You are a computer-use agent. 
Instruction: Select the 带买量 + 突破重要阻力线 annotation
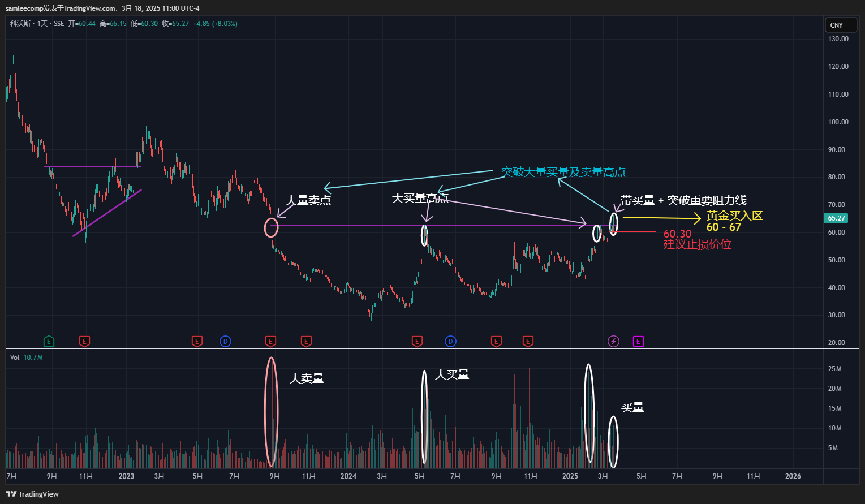point(683,200)
